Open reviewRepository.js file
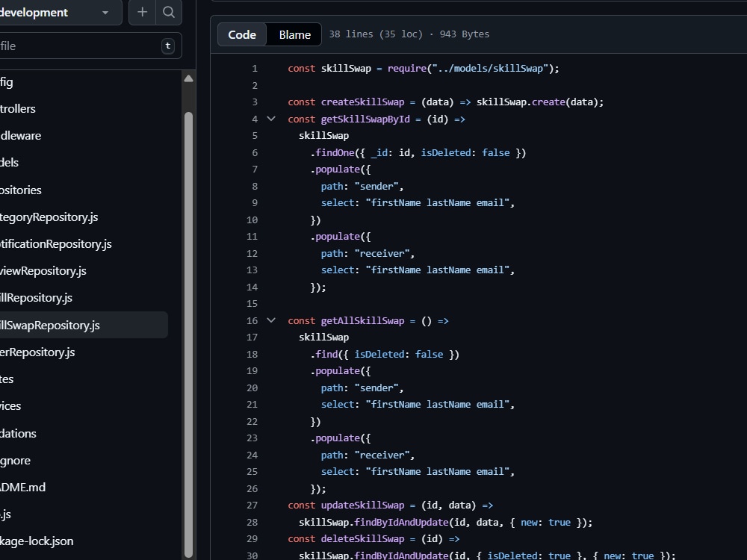Image resolution: width=747 pixels, height=560 pixels. point(43,270)
